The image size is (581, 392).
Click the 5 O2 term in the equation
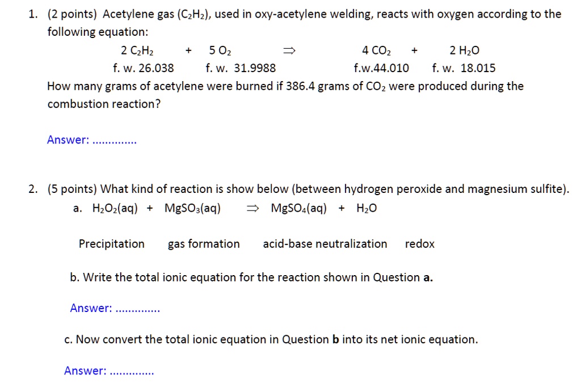220,50
